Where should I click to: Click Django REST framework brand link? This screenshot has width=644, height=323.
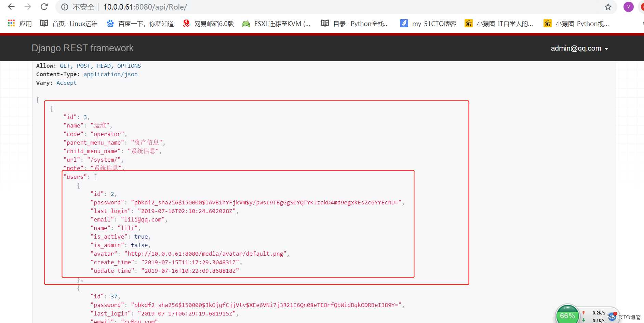82,48
